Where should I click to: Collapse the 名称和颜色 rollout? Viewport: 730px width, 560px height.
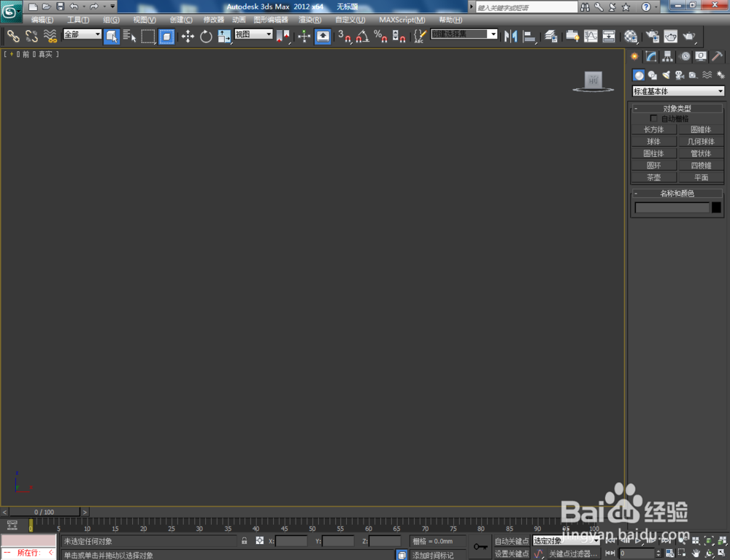coord(677,193)
